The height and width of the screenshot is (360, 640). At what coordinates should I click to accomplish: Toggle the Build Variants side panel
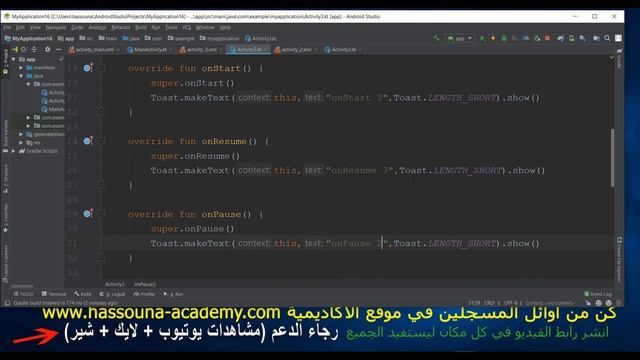pos(6,136)
